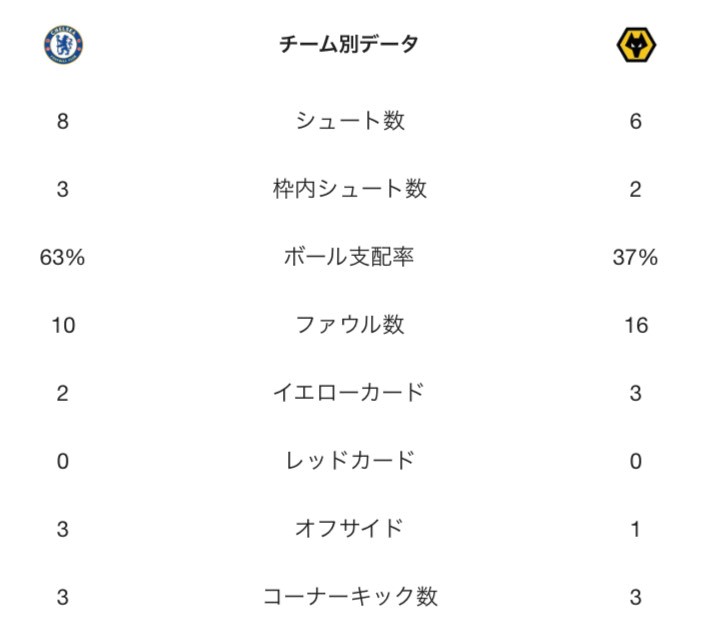This screenshot has width=701, height=627.
Task: Select the チーム別データ heading
Action: coord(349,44)
